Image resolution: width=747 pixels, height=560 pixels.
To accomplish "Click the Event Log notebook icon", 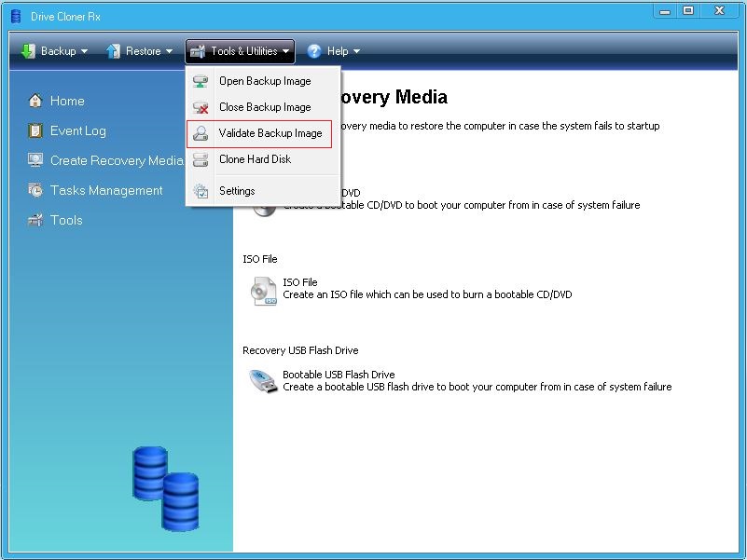I will 35,130.
